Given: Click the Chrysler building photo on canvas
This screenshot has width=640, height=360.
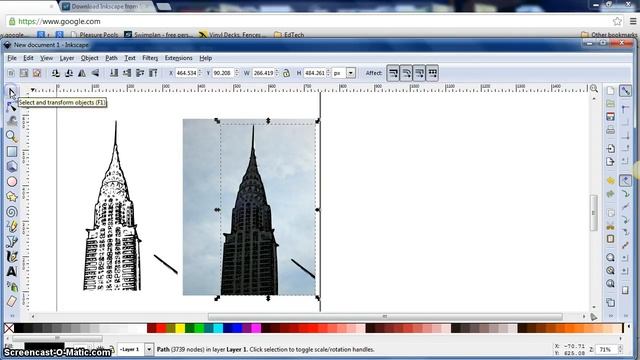Looking at the screenshot, I should tap(249, 207).
